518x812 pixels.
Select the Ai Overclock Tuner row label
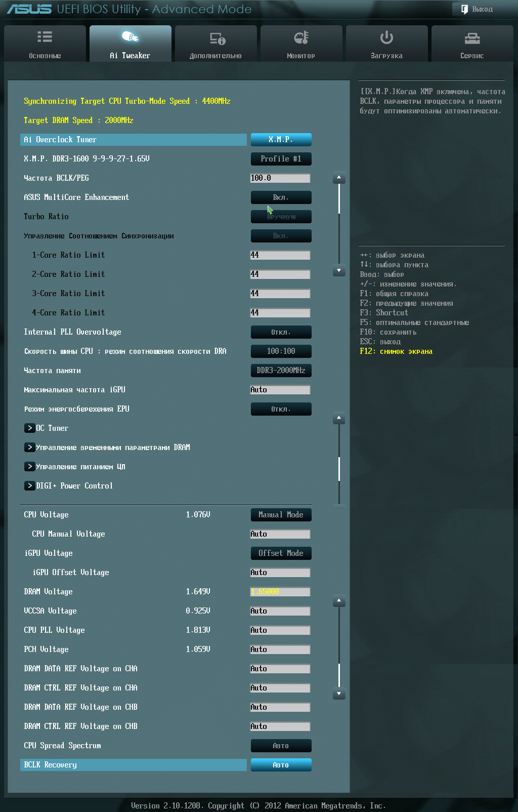coord(134,140)
